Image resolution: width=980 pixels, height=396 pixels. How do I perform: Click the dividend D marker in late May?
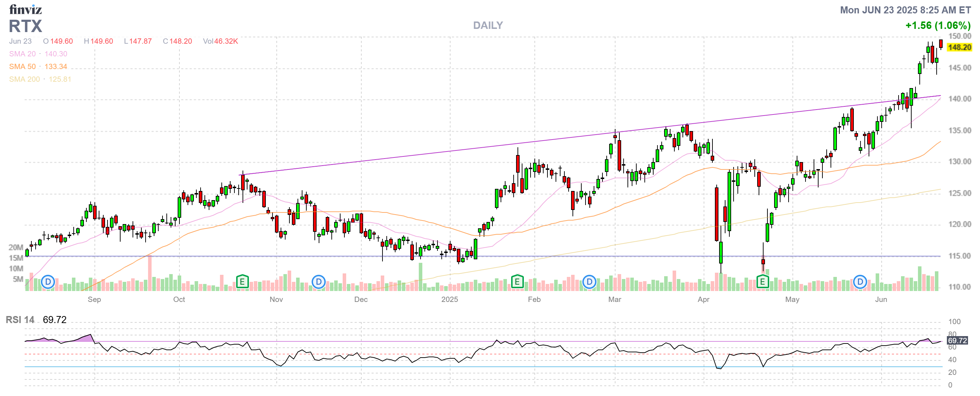pyautogui.click(x=860, y=282)
